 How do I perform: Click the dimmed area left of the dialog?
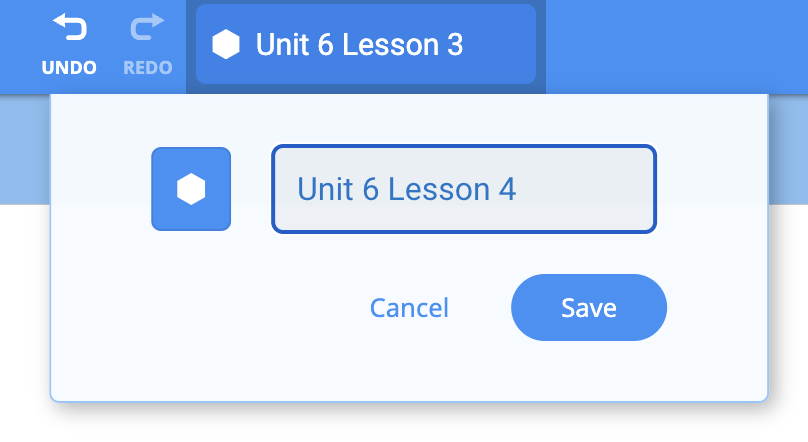pos(24,150)
